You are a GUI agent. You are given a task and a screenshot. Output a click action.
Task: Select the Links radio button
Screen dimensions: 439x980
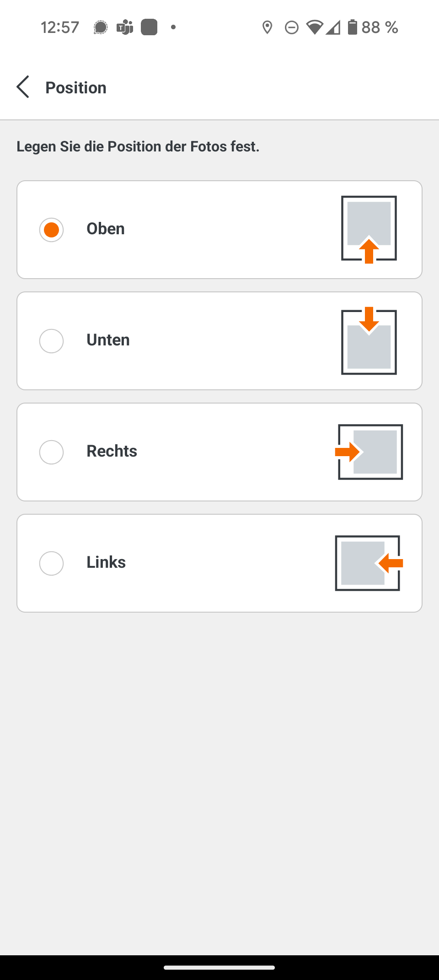(51, 563)
